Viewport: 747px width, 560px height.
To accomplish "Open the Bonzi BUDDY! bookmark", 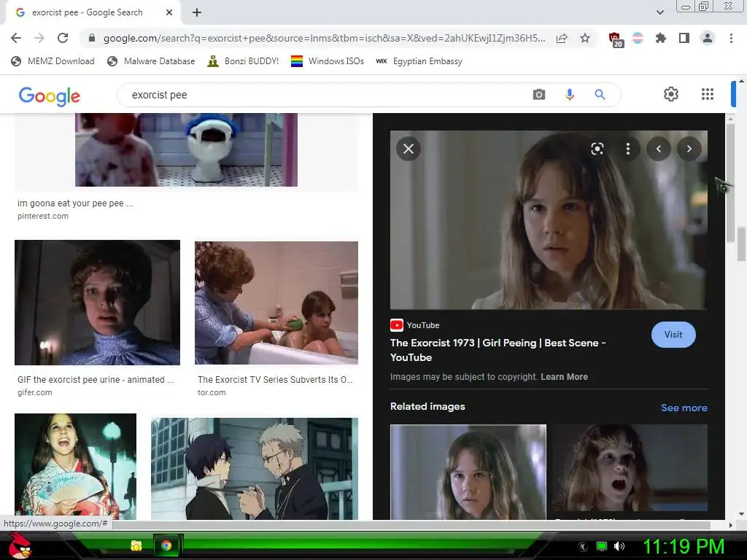I will [x=243, y=61].
